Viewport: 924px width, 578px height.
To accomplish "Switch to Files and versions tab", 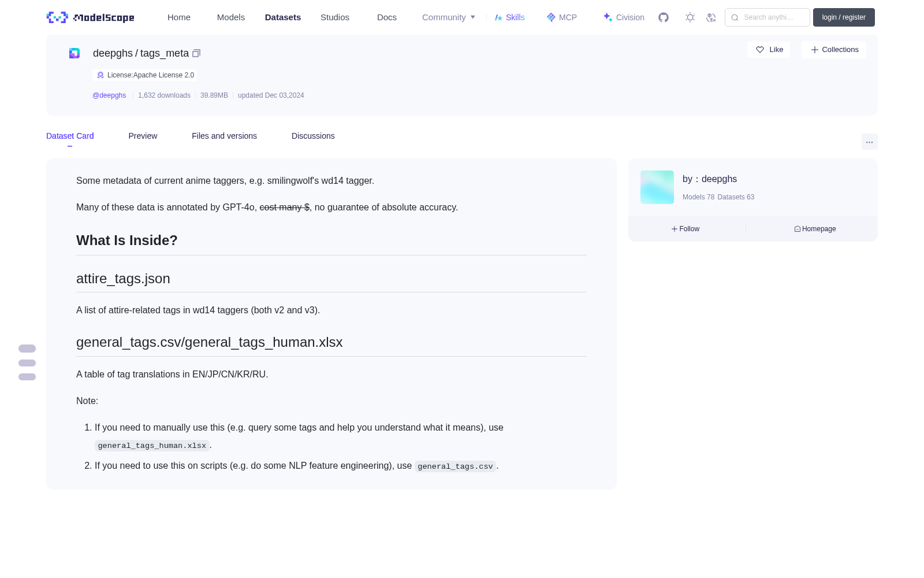I will (x=224, y=136).
